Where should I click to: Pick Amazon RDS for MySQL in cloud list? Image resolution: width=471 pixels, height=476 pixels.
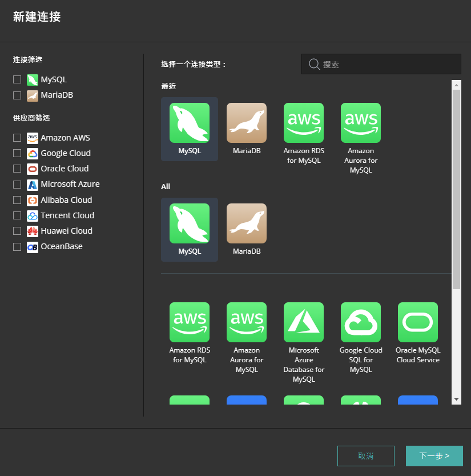(189, 333)
